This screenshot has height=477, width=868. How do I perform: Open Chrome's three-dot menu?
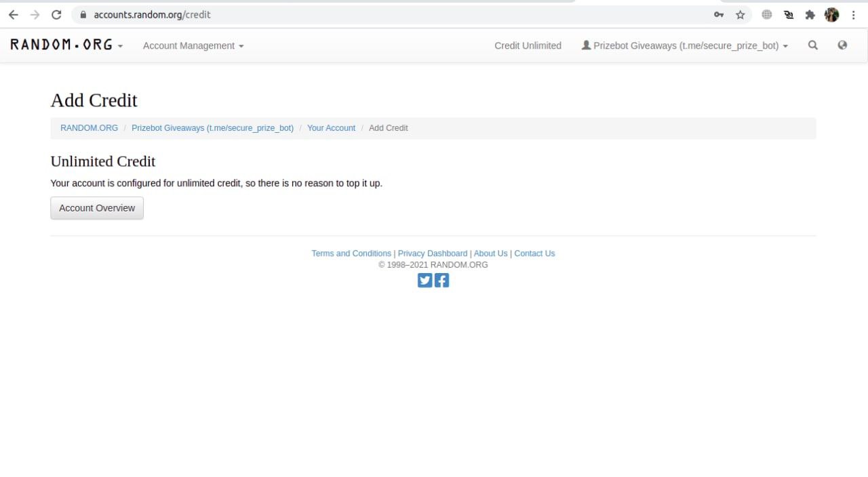pyautogui.click(x=853, y=14)
